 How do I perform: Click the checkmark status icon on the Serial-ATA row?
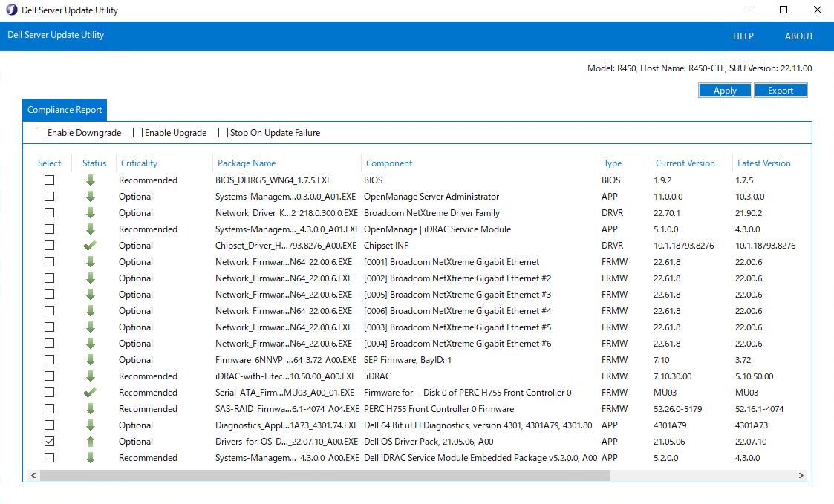[x=90, y=392]
